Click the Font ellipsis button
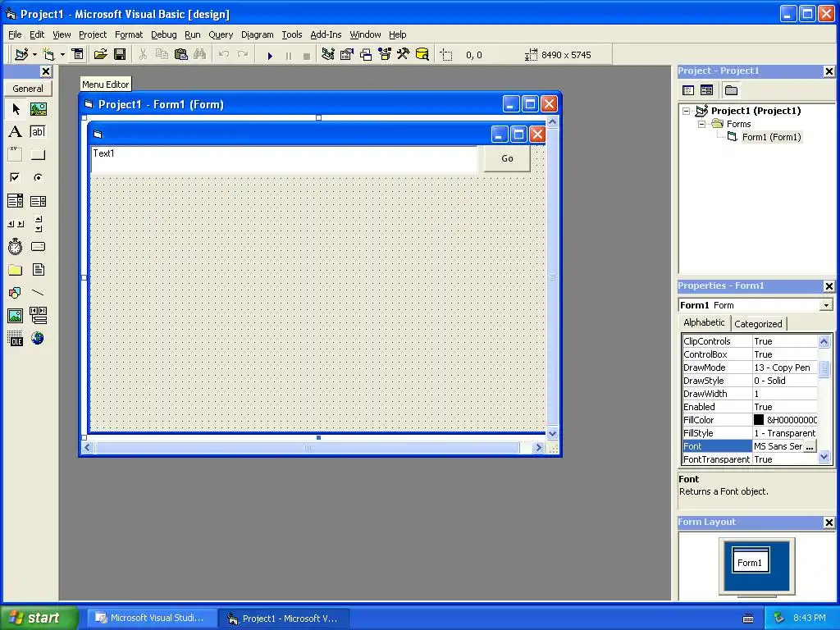Image resolution: width=840 pixels, height=630 pixels. click(x=810, y=446)
